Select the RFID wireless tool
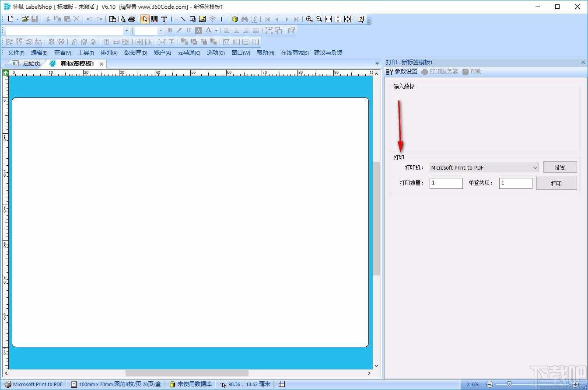 tap(212, 19)
